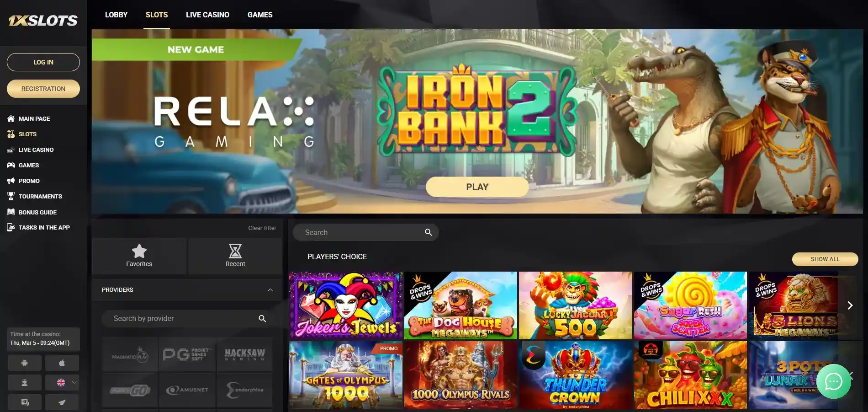The height and width of the screenshot is (412, 868).
Task: Select the Recent hourglass filter
Action: tap(235, 256)
